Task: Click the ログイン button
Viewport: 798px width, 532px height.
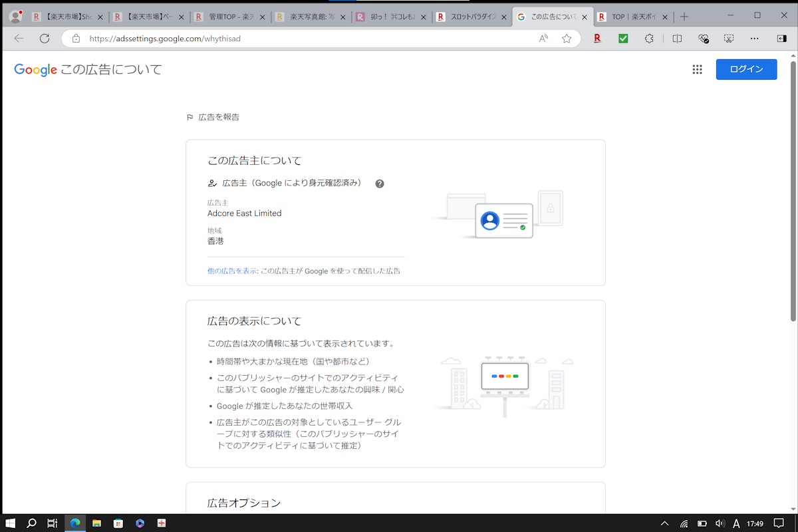Action: click(x=746, y=69)
